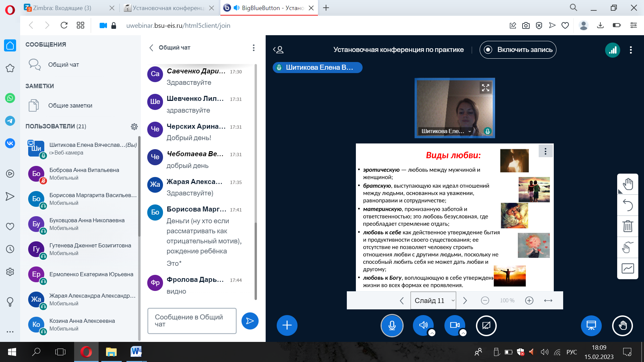The width and height of the screenshot is (644, 362).
Task: Click Включить запись record button
Action: (x=518, y=50)
